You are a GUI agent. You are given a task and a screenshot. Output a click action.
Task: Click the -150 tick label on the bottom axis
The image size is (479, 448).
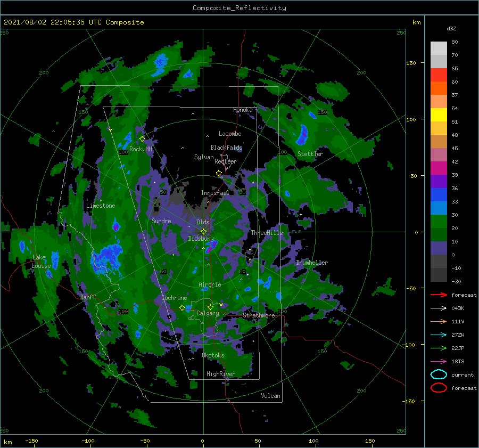31,441
